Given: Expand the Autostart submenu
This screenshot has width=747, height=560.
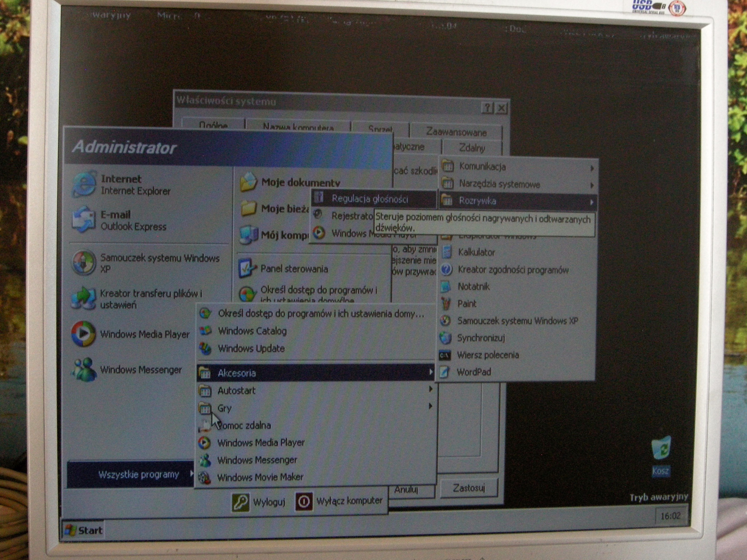Looking at the screenshot, I should (x=236, y=391).
